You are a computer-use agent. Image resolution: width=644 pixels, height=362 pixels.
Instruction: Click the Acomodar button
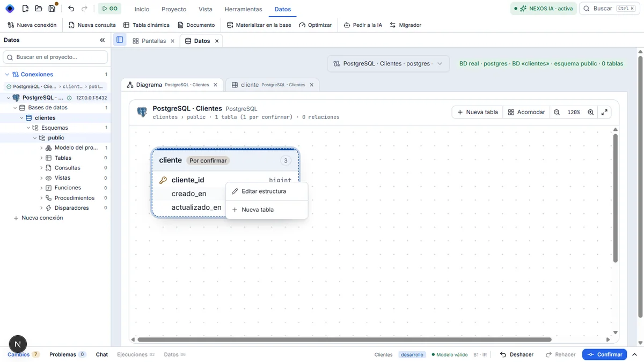pyautogui.click(x=526, y=112)
